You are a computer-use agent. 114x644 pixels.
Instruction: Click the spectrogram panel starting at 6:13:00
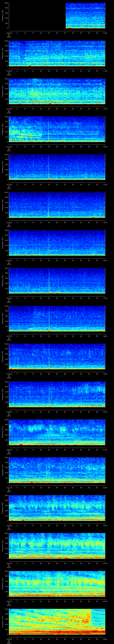click(57, 167)
